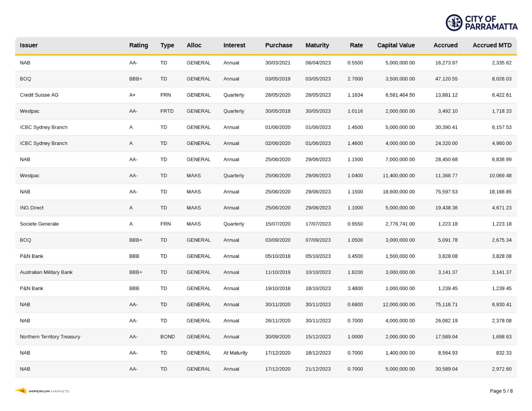532x411 pixels.
Task: Click maturity date 06/04/2023
Action: (318, 63)
